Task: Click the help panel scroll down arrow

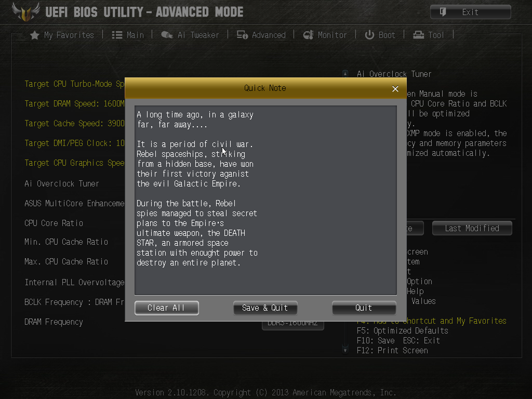Action: 345,350
